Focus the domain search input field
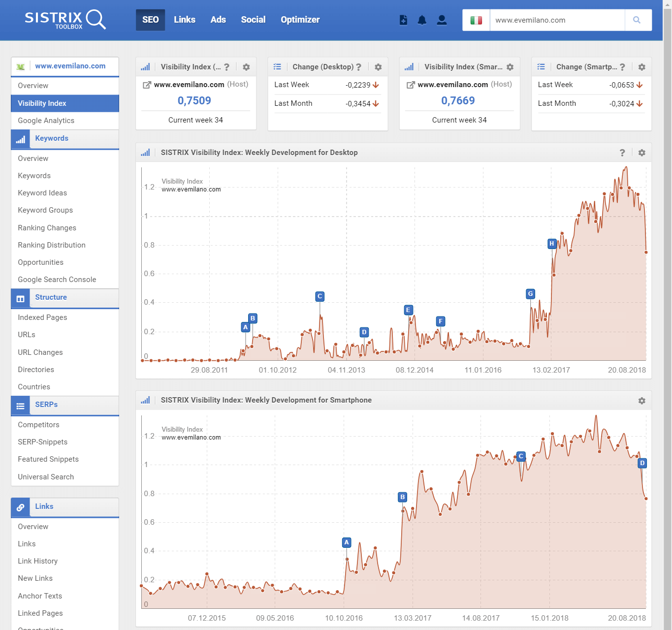This screenshot has height=630, width=672. [557, 20]
